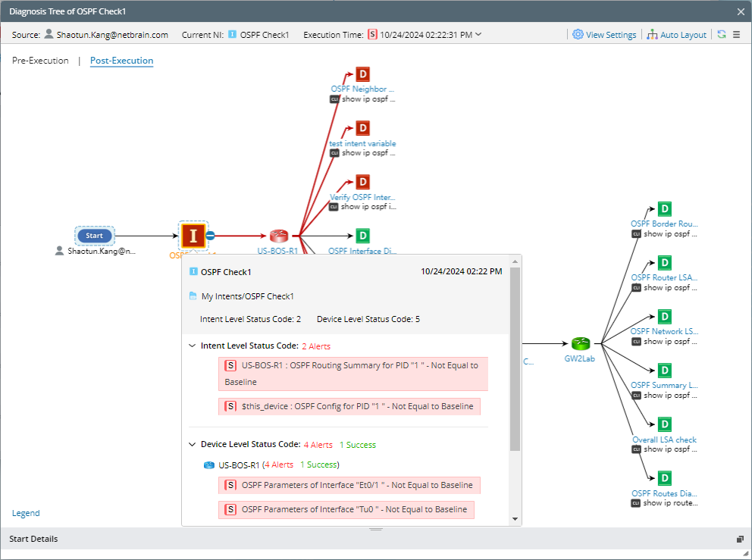
Task: Click S icon of OSPF Config alert
Action: (230, 406)
